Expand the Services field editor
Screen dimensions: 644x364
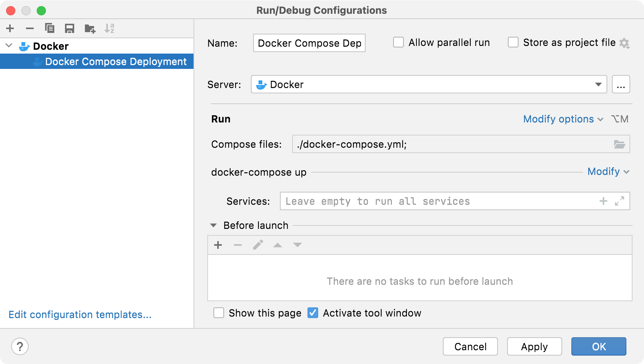click(620, 201)
